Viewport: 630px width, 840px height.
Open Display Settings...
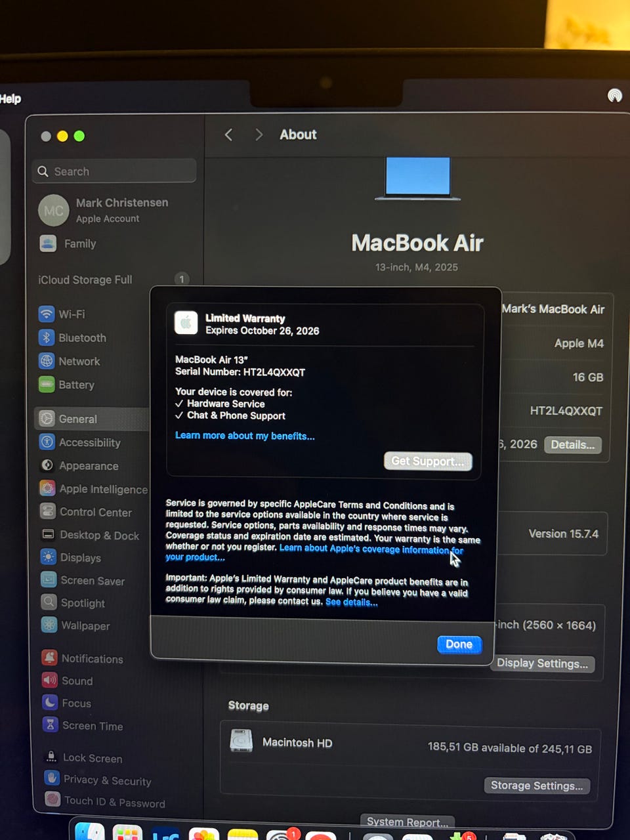[x=543, y=663]
